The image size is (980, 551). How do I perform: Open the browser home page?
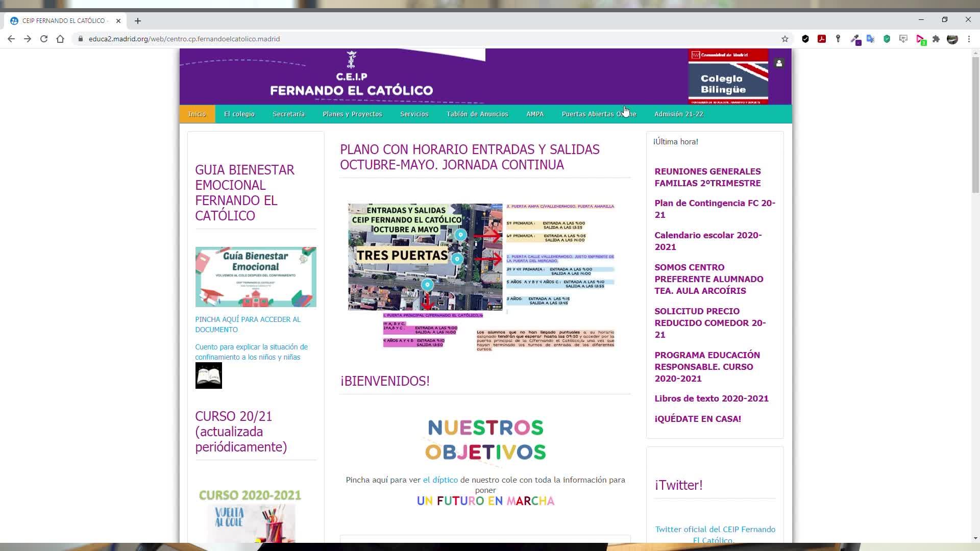click(60, 39)
